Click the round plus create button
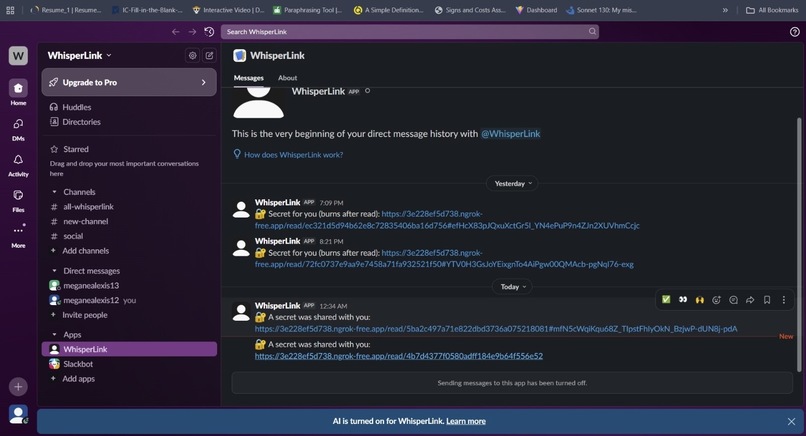 18,387
